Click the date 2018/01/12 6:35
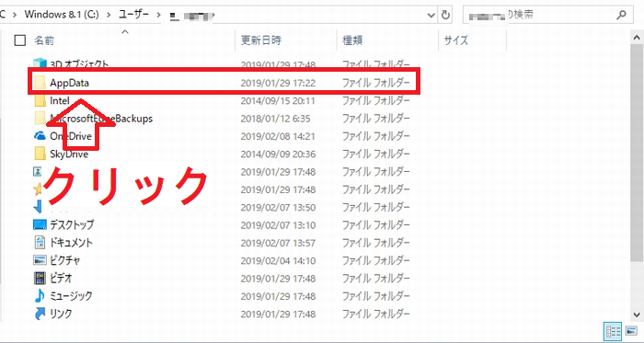The width and height of the screenshot is (644, 343). pyautogui.click(x=276, y=119)
